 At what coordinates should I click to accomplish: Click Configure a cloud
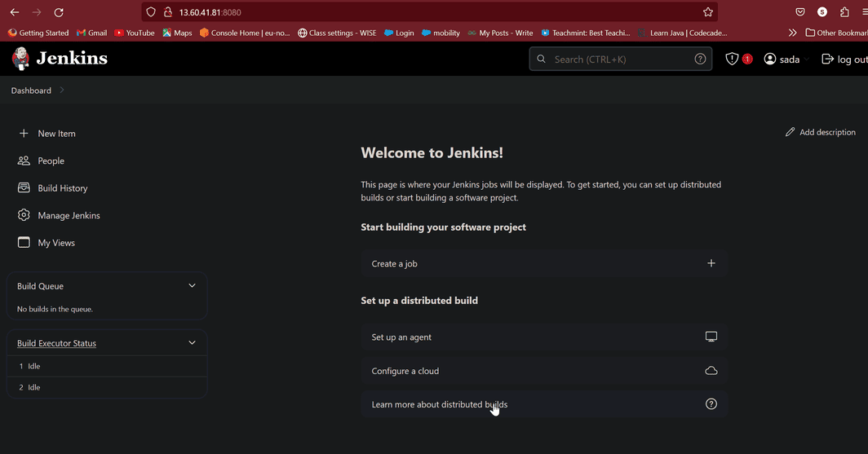tap(543, 371)
